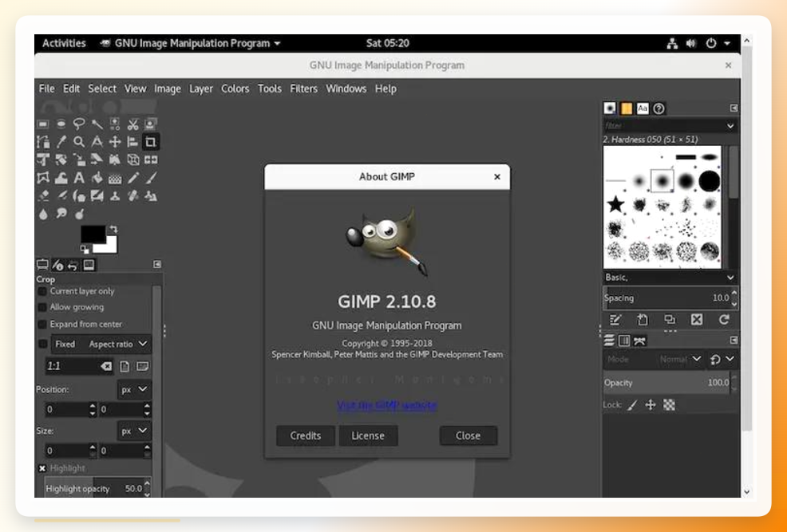Select the Bucket Fill tool
This screenshot has height=532, width=787.
pyautogui.click(x=97, y=178)
